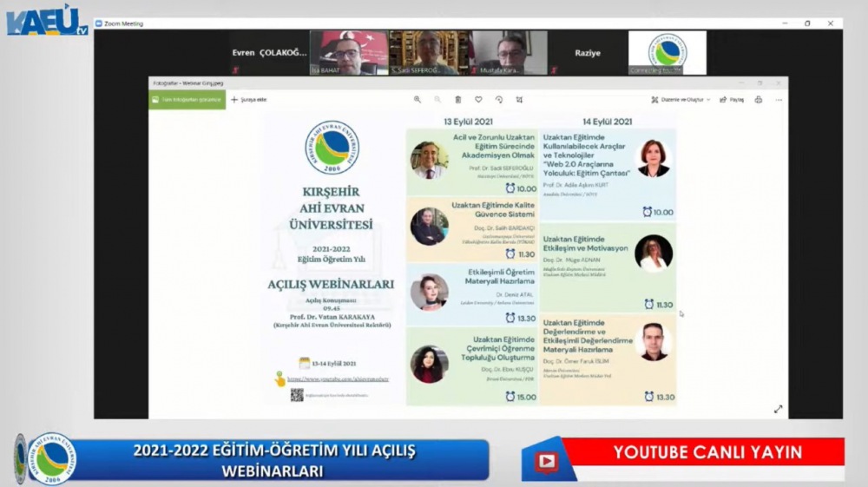This screenshot has width=868, height=487.
Task: Click the YouTube play icon in the bottom banner
Action: click(x=546, y=461)
